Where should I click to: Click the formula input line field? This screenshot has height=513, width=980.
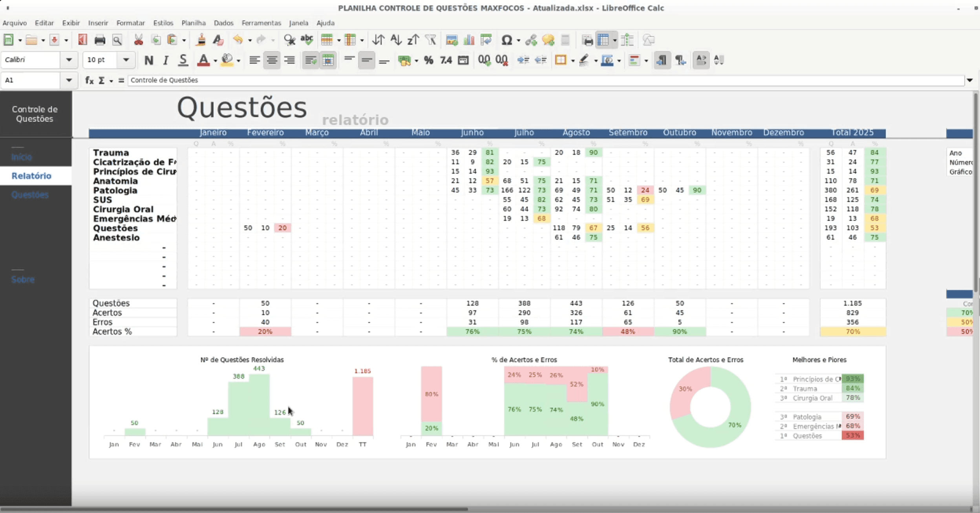click(x=546, y=80)
